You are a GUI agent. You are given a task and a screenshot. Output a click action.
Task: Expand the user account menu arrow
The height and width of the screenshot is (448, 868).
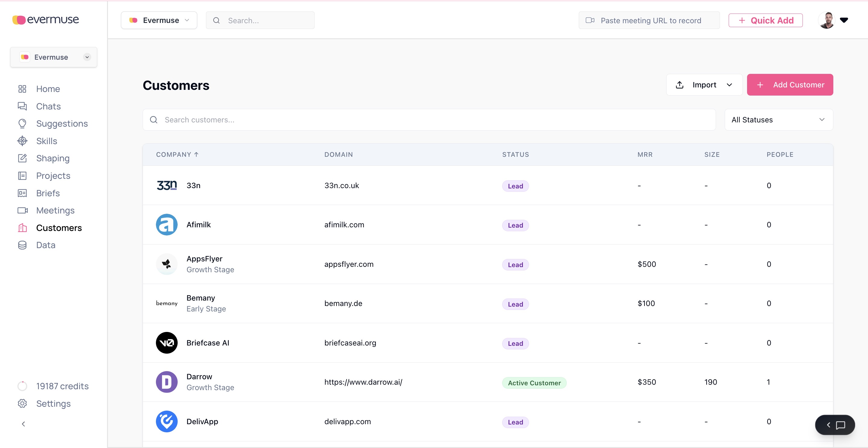pyautogui.click(x=844, y=20)
